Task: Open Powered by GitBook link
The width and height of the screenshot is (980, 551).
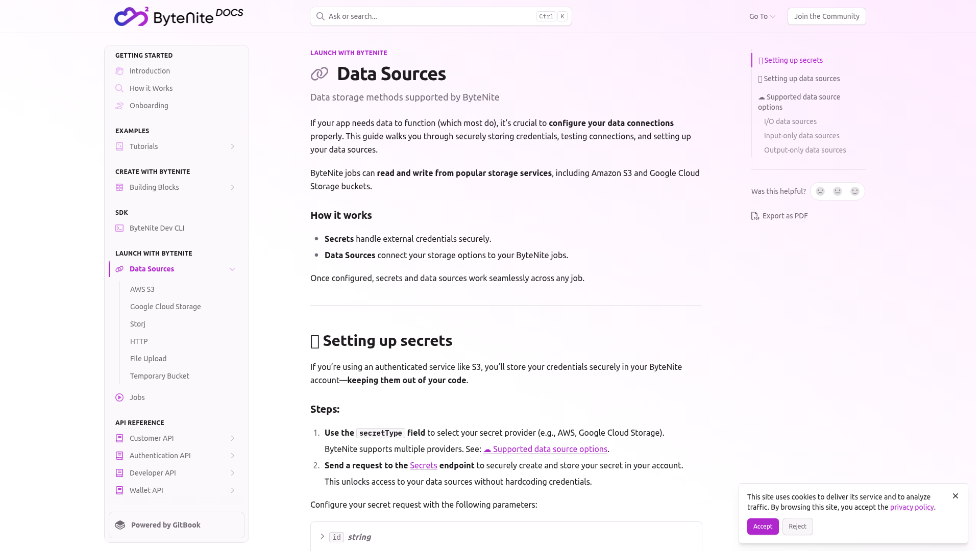Action: tap(177, 525)
